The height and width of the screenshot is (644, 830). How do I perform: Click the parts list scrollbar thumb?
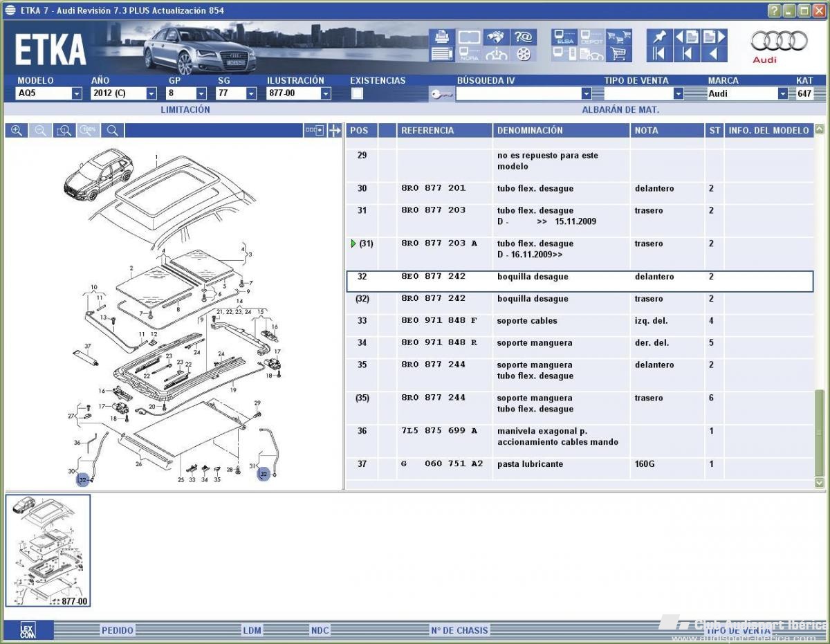coord(820,432)
